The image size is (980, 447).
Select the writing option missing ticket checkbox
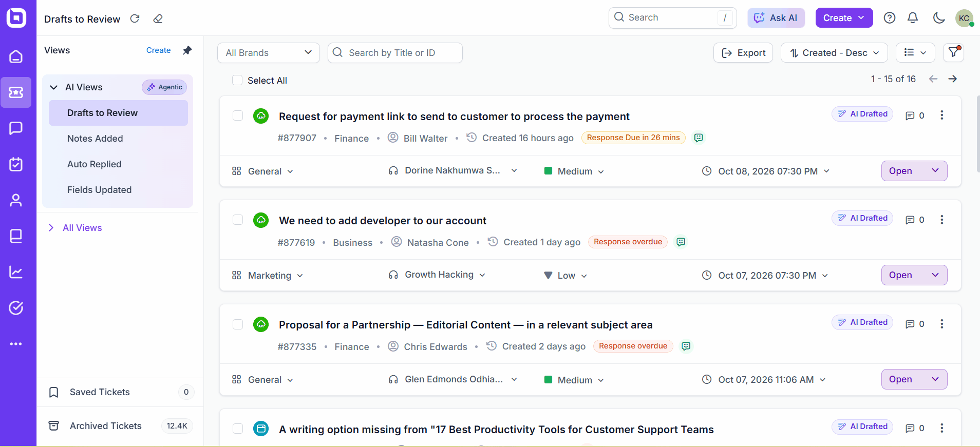pos(238,429)
